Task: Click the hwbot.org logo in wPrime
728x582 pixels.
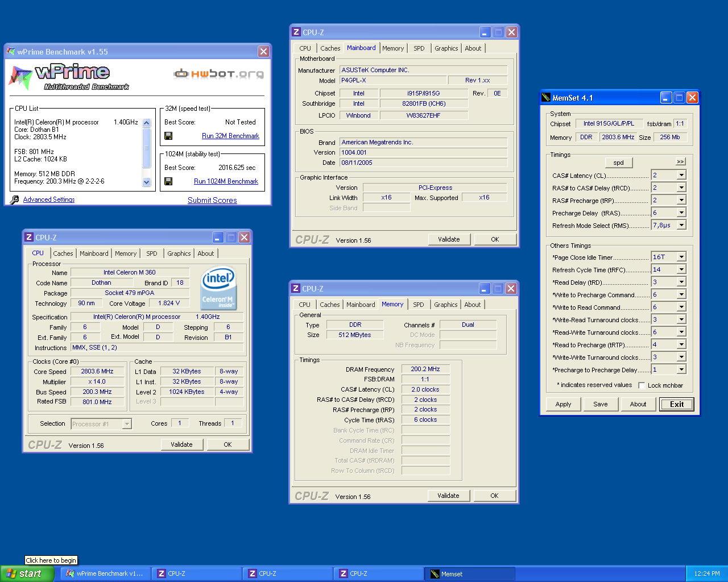Action: [x=219, y=73]
